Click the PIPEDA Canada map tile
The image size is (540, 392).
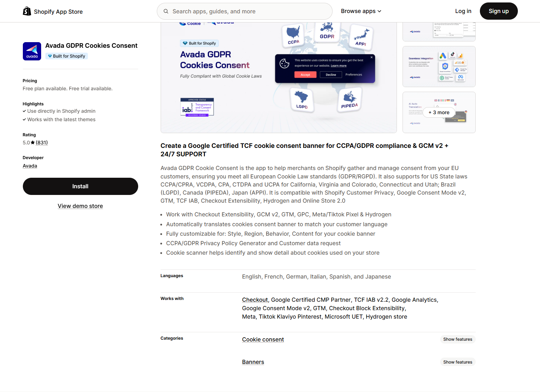[349, 100]
